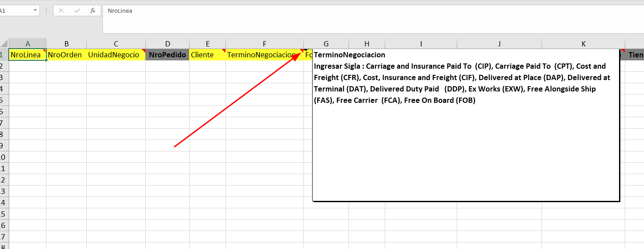The height and width of the screenshot is (249, 644).
Task: Click the Select All corner triangle
Action: click(x=4, y=44)
